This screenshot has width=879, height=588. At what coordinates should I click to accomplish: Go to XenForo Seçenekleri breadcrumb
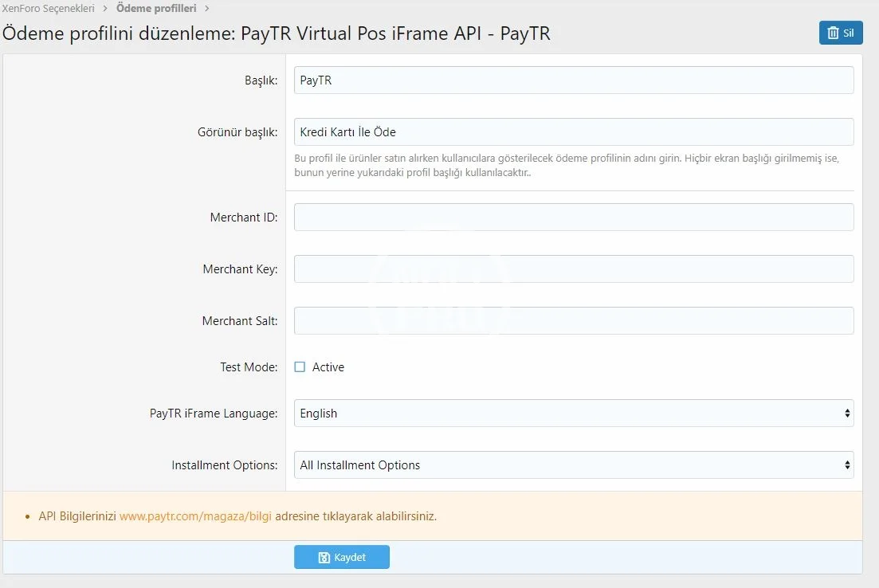tap(49, 9)
